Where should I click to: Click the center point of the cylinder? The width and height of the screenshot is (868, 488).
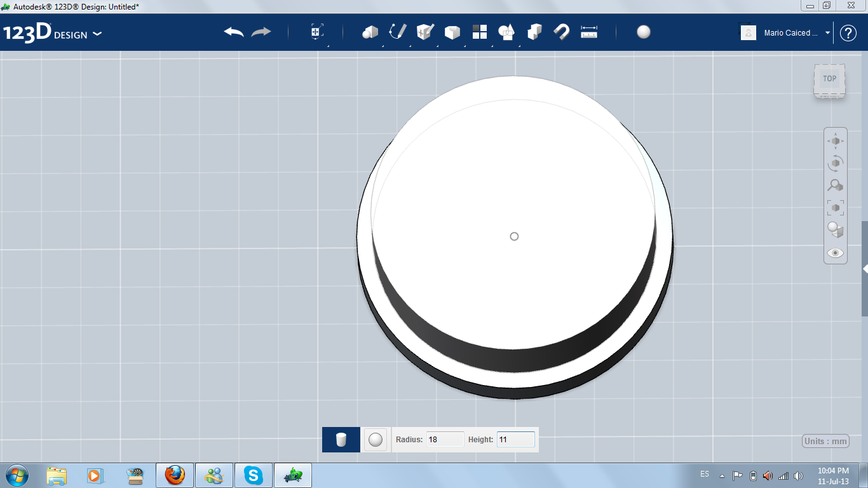coord(514,236)
